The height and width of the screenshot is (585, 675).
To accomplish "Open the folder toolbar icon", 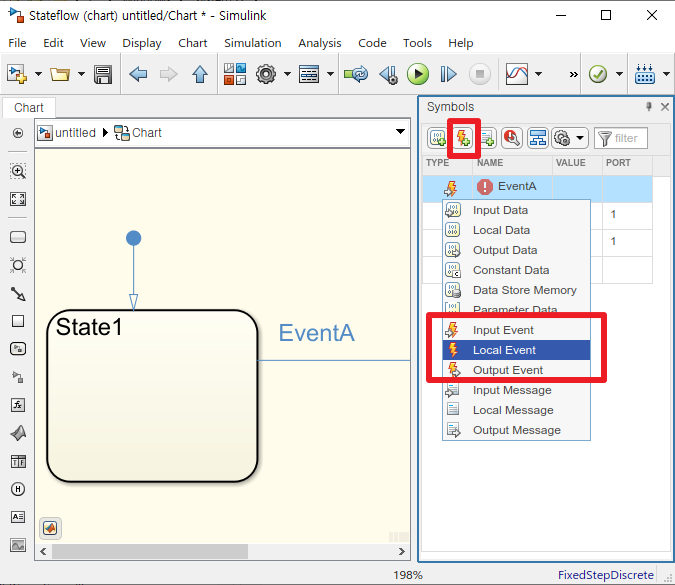I will 60,74.
